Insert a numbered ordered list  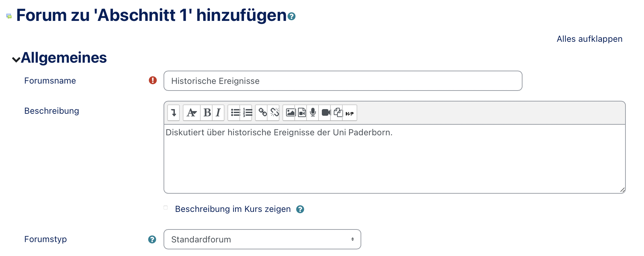247,113
